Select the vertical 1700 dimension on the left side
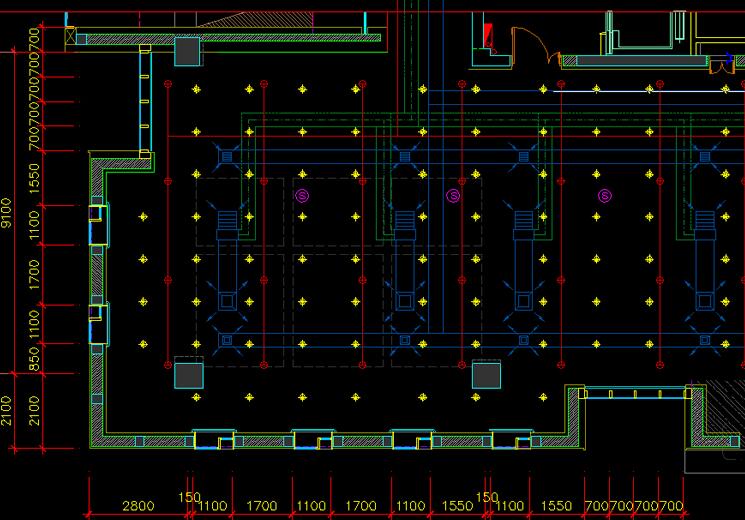 pos(35,272)
